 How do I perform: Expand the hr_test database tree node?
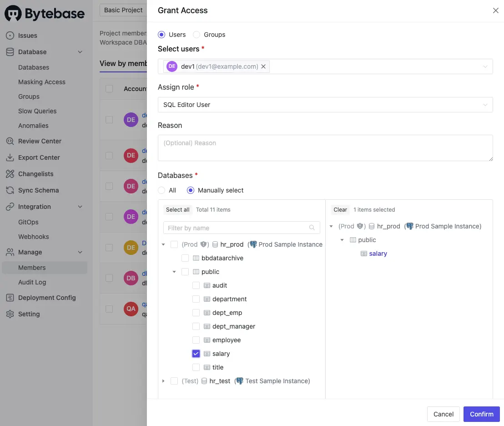click(x=163, y=381)
